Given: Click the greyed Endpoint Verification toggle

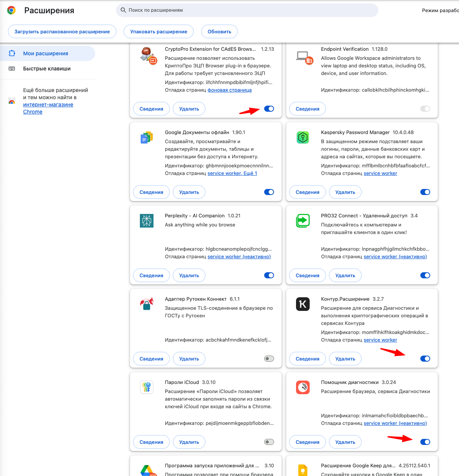Looking at the screenshot, I should click(x=425, y=109).
